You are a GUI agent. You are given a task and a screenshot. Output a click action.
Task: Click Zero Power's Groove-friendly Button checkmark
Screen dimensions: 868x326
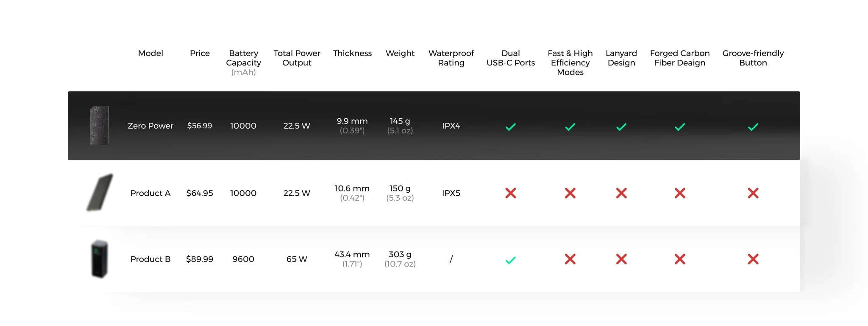point(753,126)
